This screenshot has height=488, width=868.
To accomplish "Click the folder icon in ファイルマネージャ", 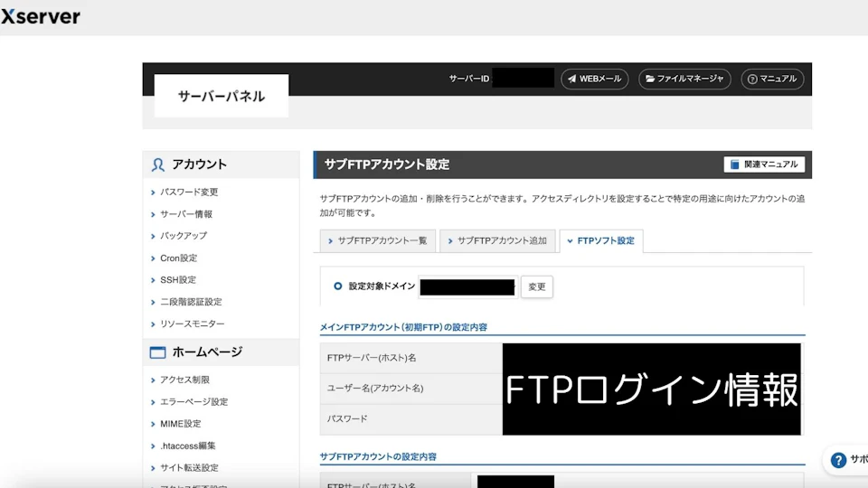I will tap(650, 80).
